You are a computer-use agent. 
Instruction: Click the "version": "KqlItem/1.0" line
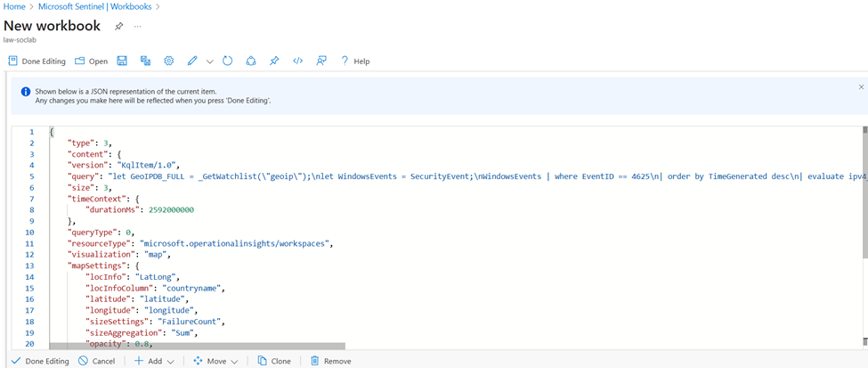pos(124,165)
